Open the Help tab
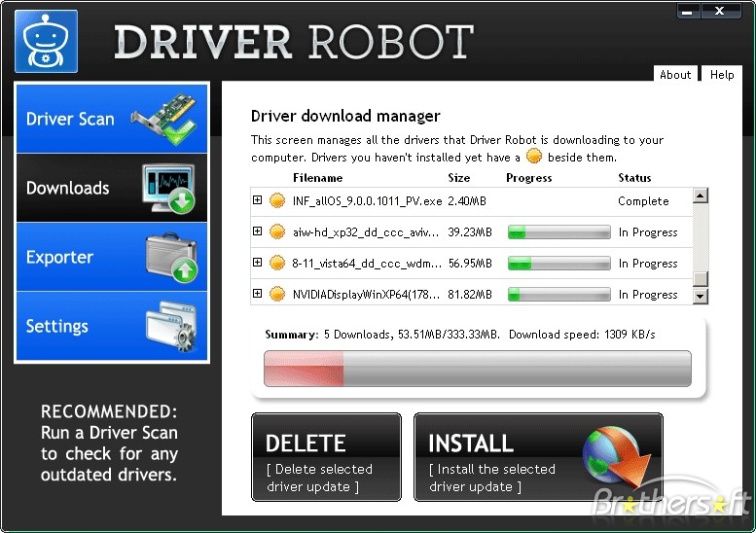Image resolution: width=756 pixels, height=533 pixels. click(722, 74)
